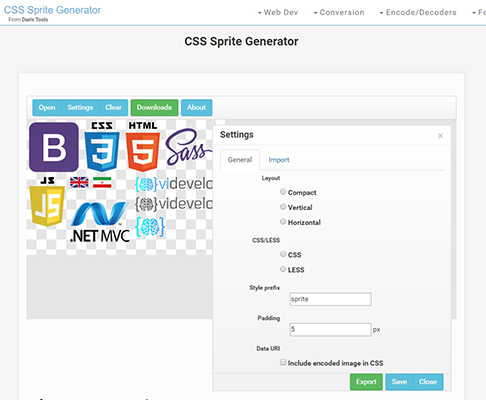Enable Include encoded image in CSS
Screen dimensions: 486x400
[x=283, y=362]
